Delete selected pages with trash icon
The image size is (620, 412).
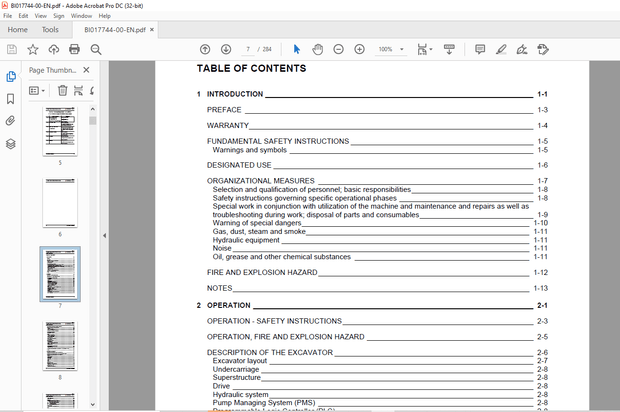click(x=62, y=91)
